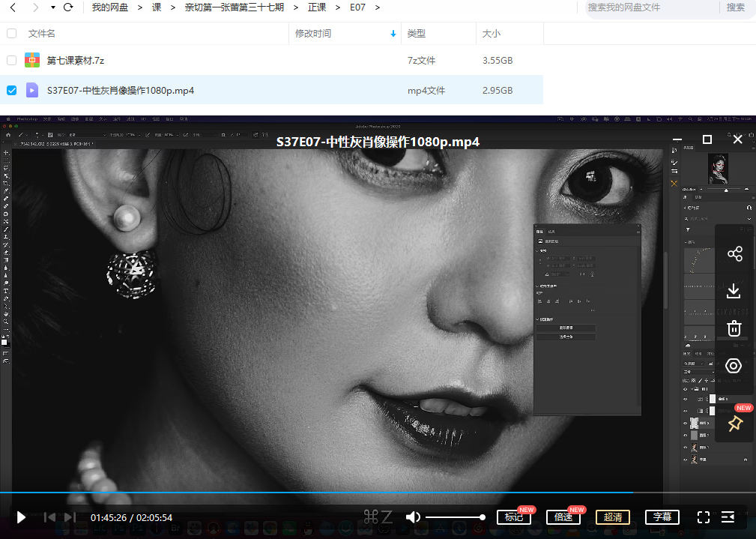Check the box for 第七课素材.7z
Screen dimensions: 756x539
11,60
